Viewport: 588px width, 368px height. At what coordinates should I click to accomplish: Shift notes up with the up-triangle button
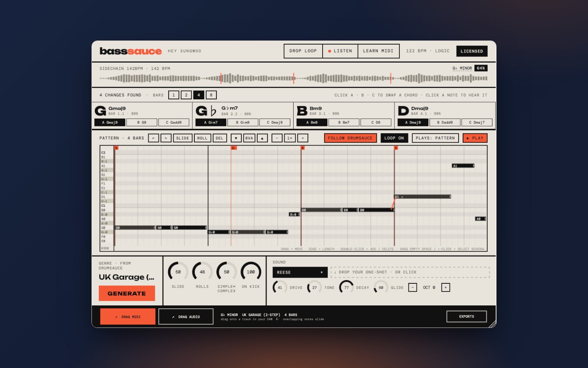click(x=262, y=138)
